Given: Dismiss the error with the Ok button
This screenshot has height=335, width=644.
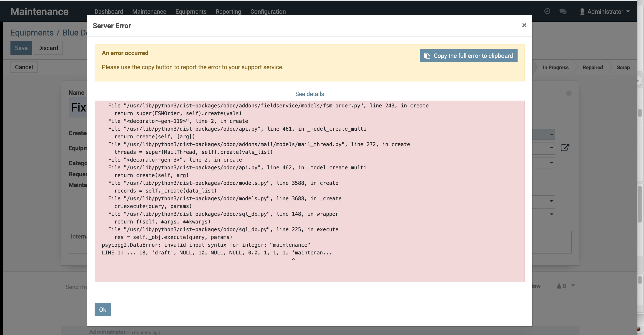Looking at the screenshot, I should coord(103,309).
